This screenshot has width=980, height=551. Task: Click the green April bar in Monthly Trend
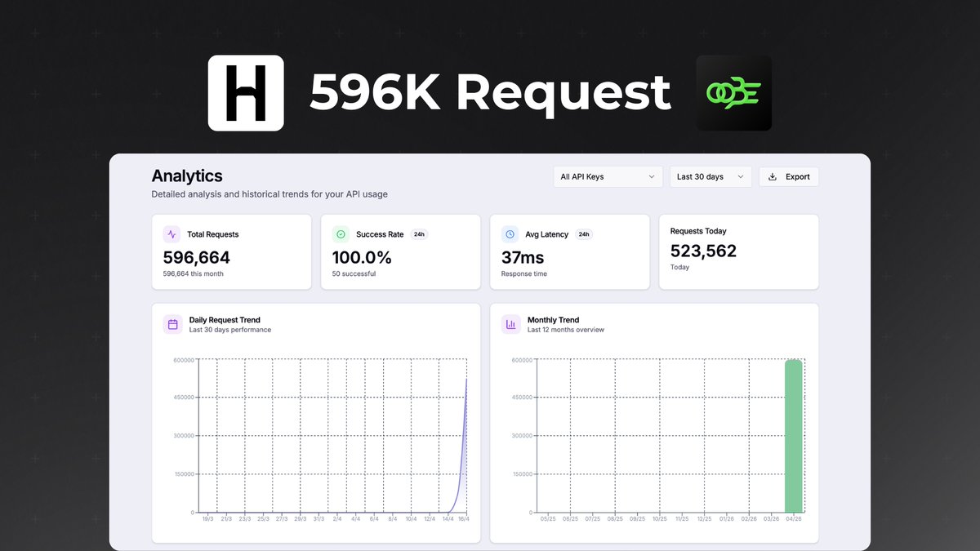pos(793,436)
